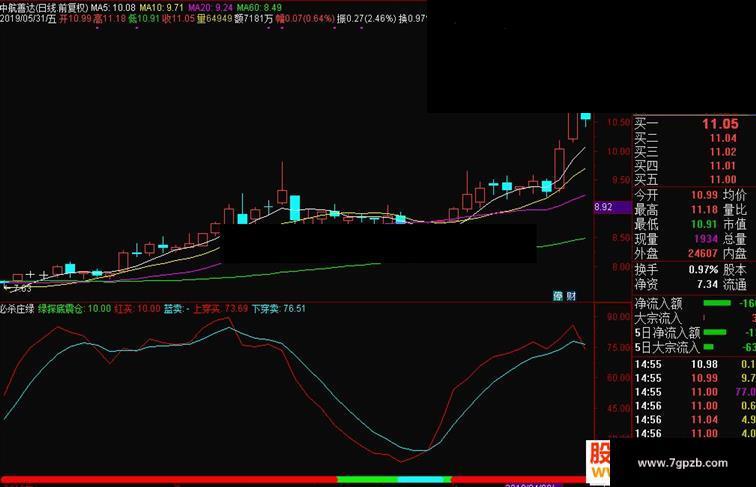Select the MA60: 8.49 label

click(259, 8)
